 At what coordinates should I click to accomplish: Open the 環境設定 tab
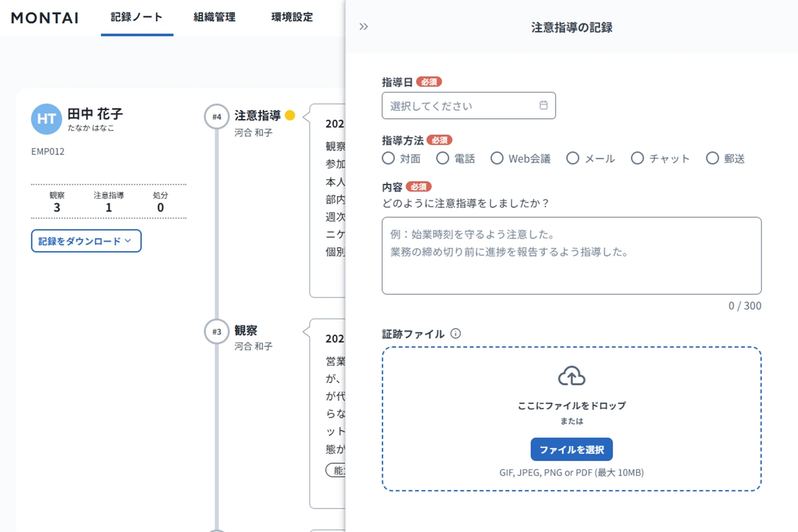coord(291,17)
